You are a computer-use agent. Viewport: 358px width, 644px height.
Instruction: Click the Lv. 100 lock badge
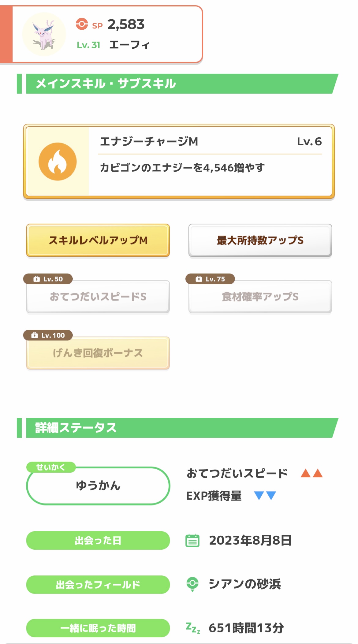point(48,335)
